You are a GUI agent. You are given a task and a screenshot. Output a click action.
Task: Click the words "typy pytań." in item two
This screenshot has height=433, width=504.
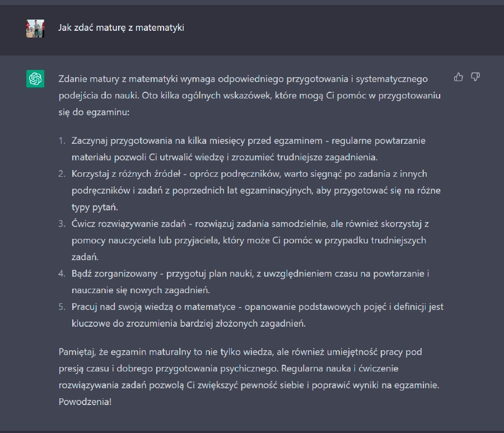pos(95,207)
